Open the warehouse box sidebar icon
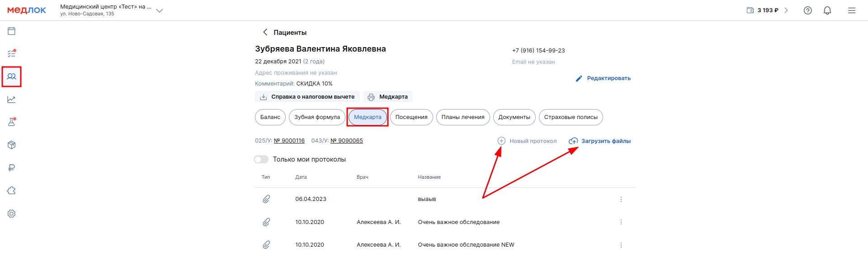 coord(12,145)
